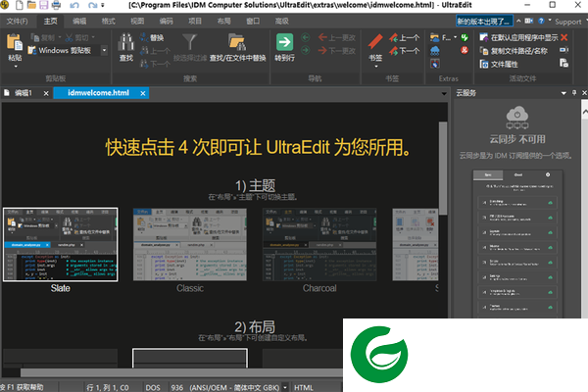The width and height of the screenshot is (588, 392).
Task: Switch to the View (视图) ribbon tab
Action: [137, 22]
